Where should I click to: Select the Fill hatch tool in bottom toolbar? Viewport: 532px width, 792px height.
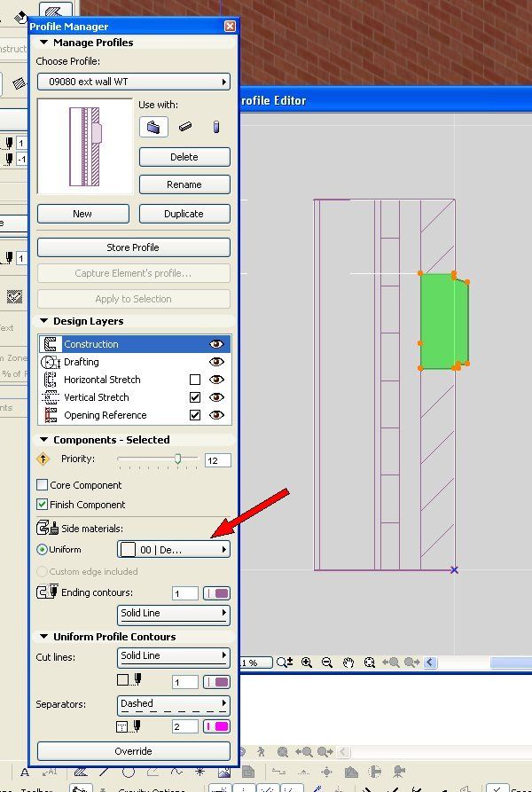(81, 772)
